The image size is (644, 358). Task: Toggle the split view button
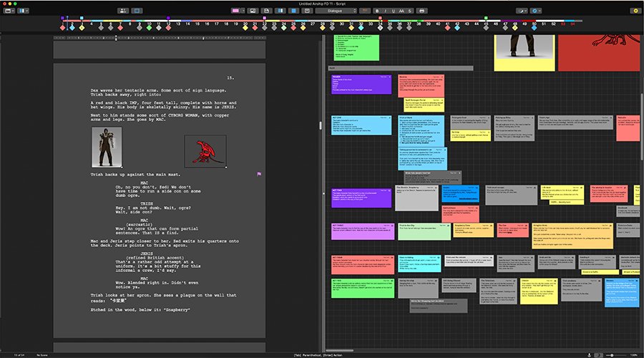(x=281, y=11)
